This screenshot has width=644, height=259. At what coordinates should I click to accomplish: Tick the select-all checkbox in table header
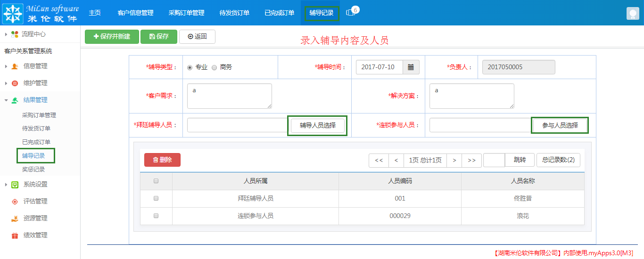(x=156, y=181)
